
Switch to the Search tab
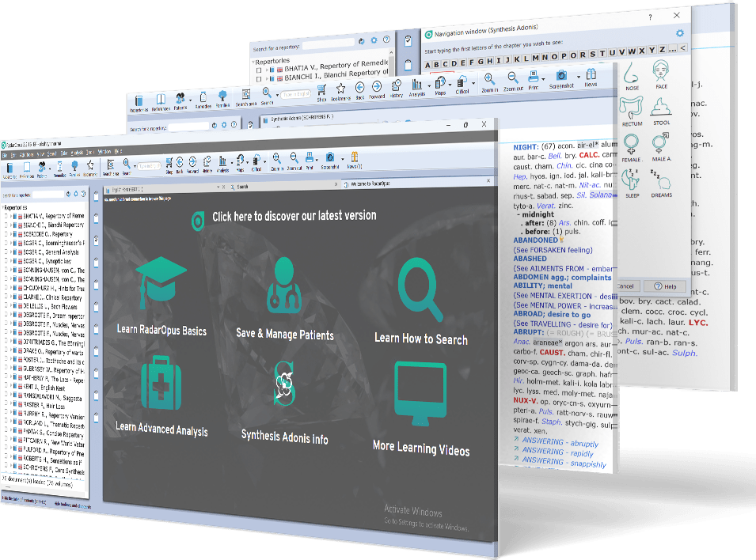click(x=242, y=187)
